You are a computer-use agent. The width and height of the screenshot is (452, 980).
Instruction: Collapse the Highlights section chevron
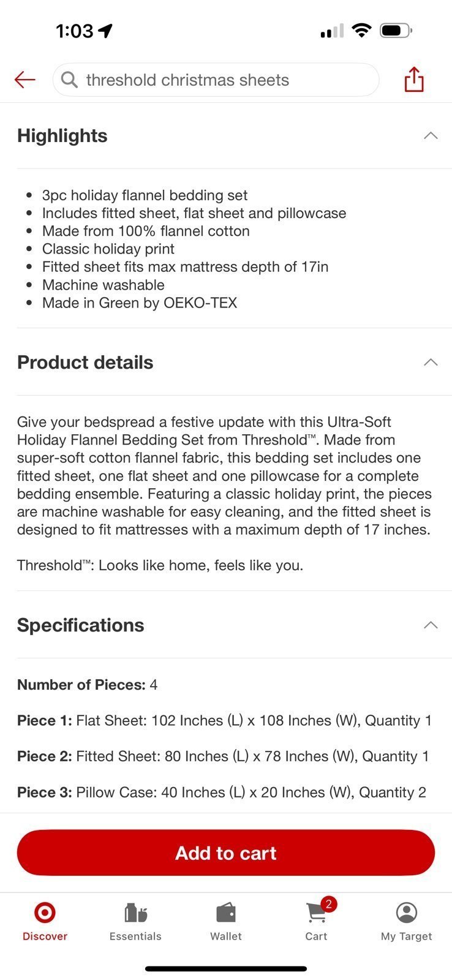pyautogui.click(x=431, y=135)
